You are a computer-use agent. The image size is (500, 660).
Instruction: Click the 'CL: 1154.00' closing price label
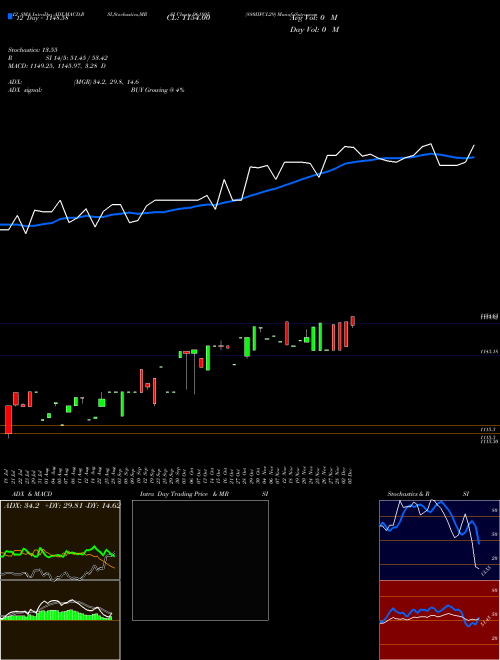click(x=188, y=17)
